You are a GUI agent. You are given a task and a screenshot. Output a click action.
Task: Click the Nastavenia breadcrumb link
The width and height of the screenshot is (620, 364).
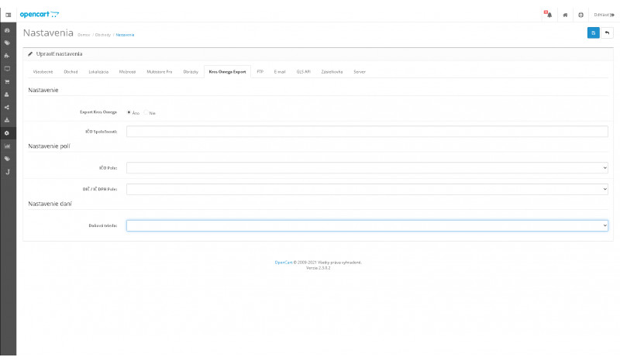125,35
